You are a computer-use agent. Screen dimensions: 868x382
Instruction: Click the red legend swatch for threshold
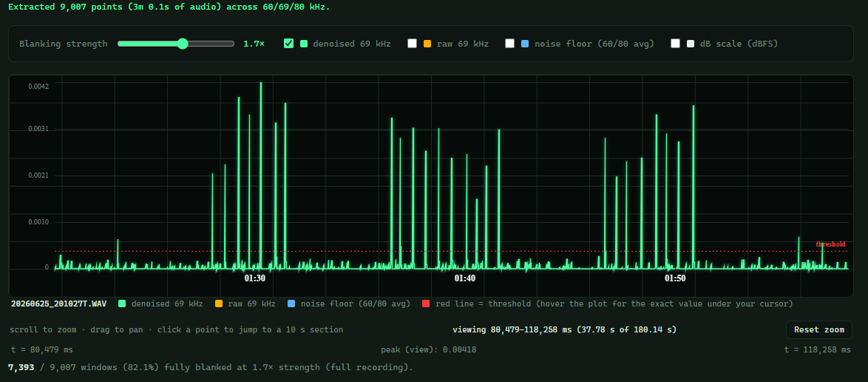[x=426, y=304]
